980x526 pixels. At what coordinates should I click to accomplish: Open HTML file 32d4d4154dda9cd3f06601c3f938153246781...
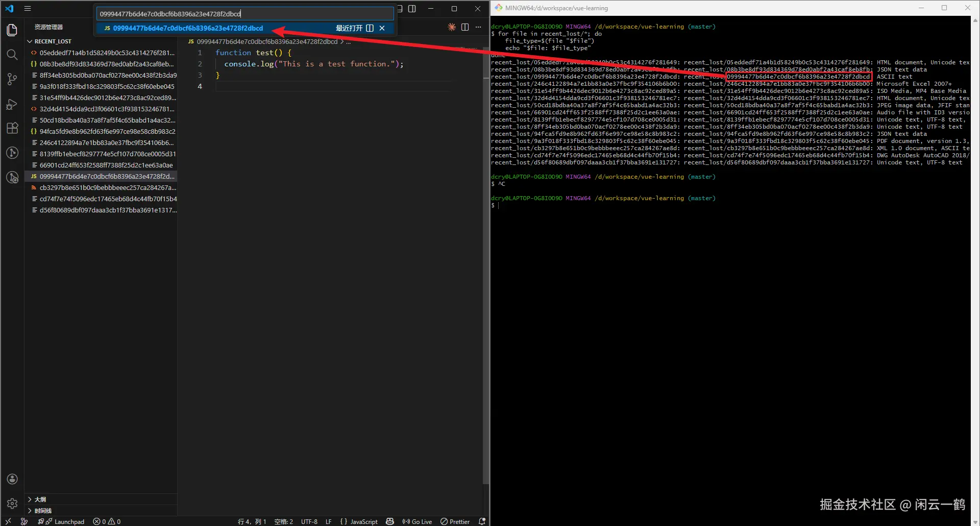click(101, 109)
